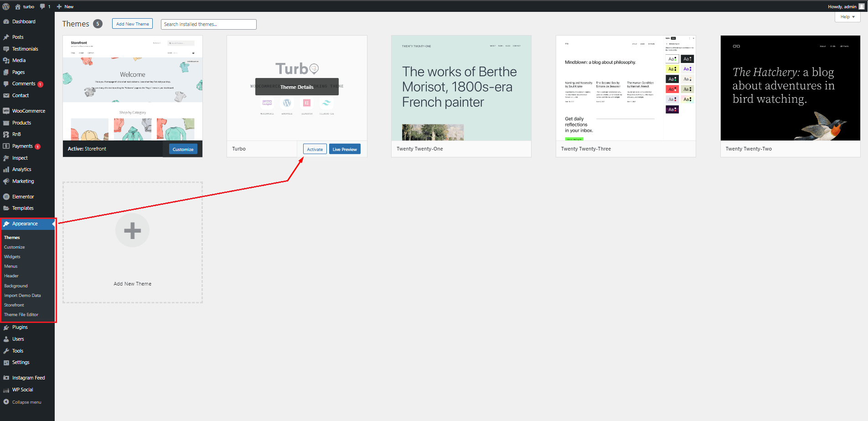The height and width of the screenshot is (421, 868).
Task: Click the Templates folder icon
Action: (6, 208)
